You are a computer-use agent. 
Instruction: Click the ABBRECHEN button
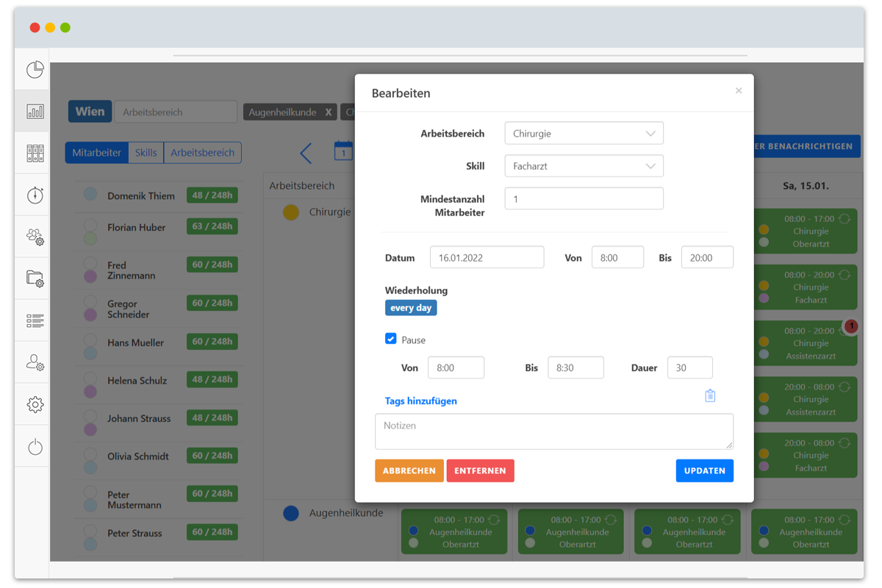(x=409, y=470)
